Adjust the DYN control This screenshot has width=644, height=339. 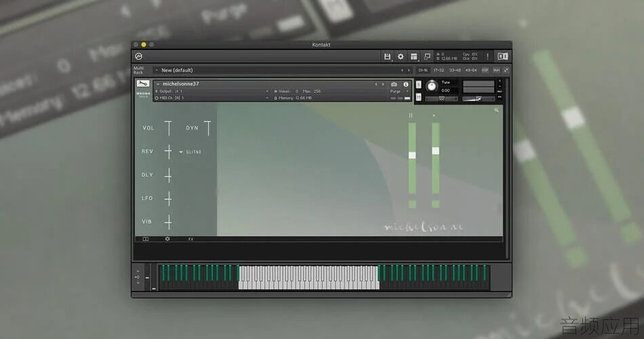[x=208, y=128]
